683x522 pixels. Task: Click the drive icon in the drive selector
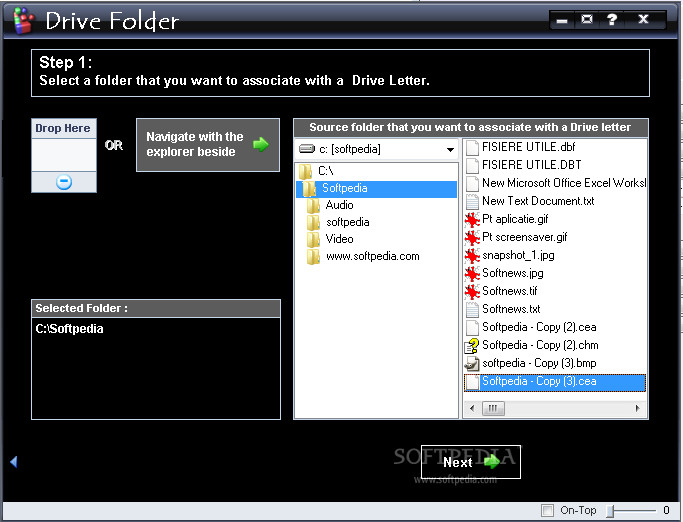pos(307,149)
